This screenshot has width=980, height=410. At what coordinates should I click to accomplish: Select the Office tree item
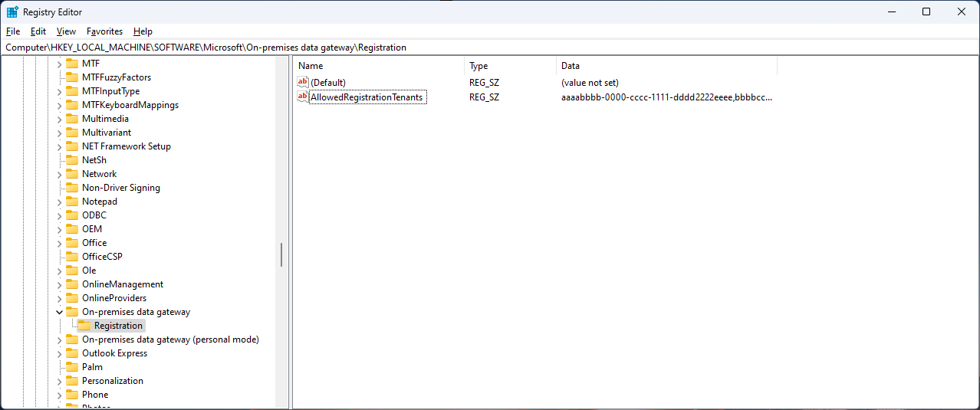click(94, 243)
